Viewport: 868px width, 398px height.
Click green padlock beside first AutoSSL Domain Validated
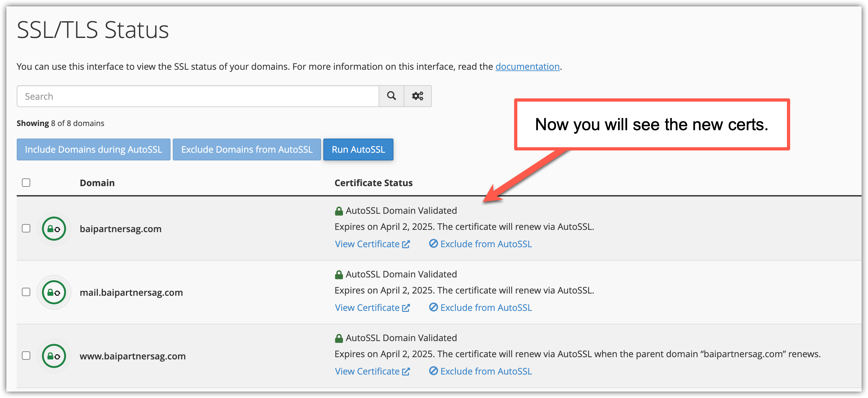pyautogui.click(x=339, y=211)
